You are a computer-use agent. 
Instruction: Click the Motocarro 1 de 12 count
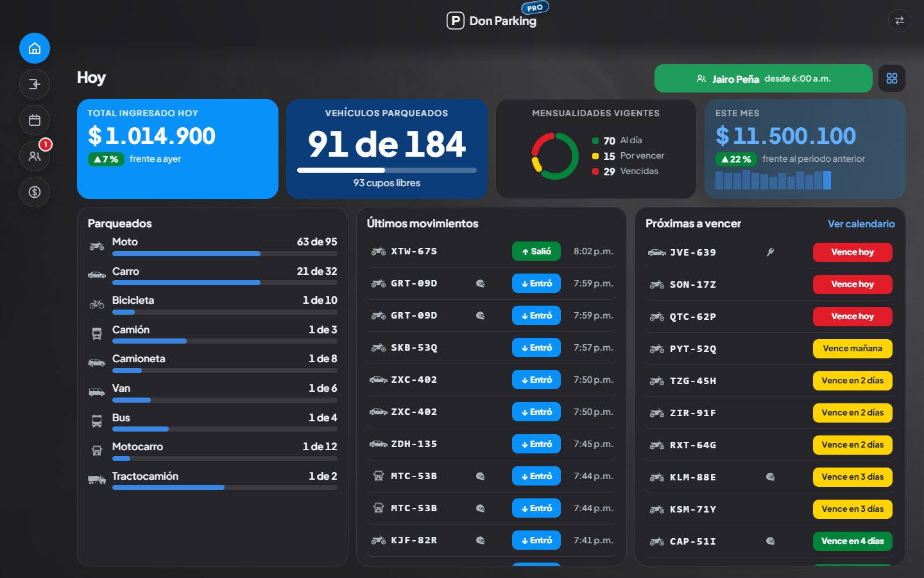320,446
